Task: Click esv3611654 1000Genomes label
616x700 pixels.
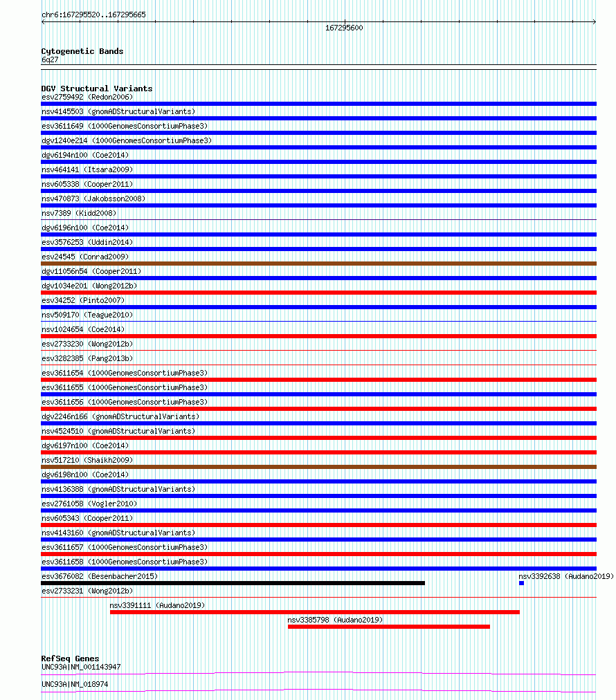Action: (125, 373)
